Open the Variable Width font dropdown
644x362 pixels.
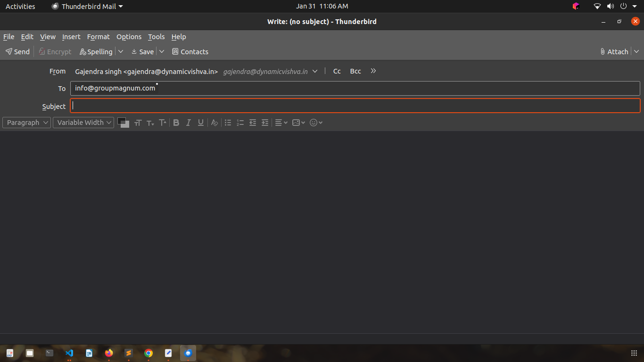click(83, 123)
